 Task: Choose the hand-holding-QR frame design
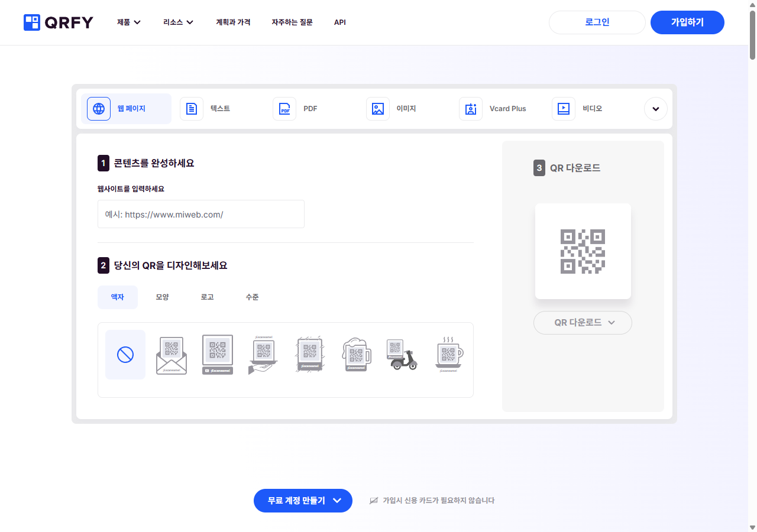coord(263,354)
